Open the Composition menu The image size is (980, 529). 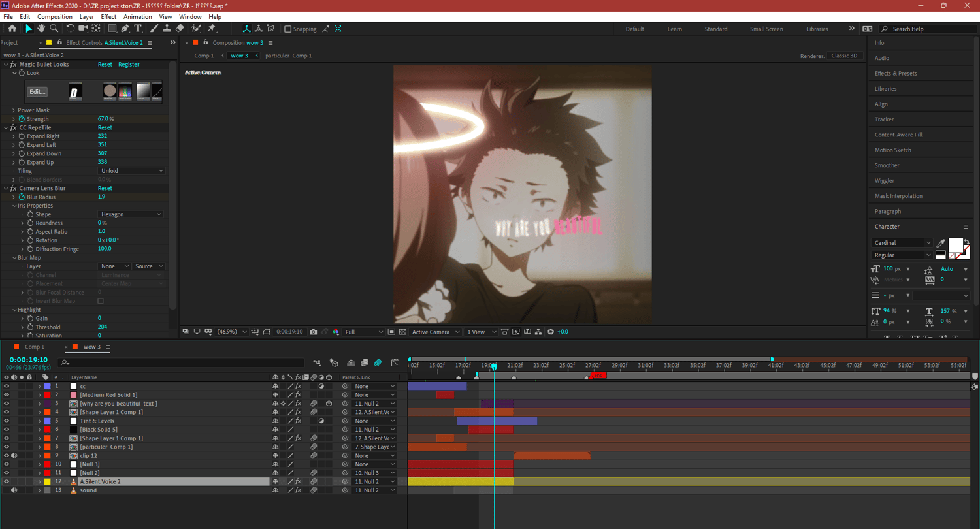55,16
